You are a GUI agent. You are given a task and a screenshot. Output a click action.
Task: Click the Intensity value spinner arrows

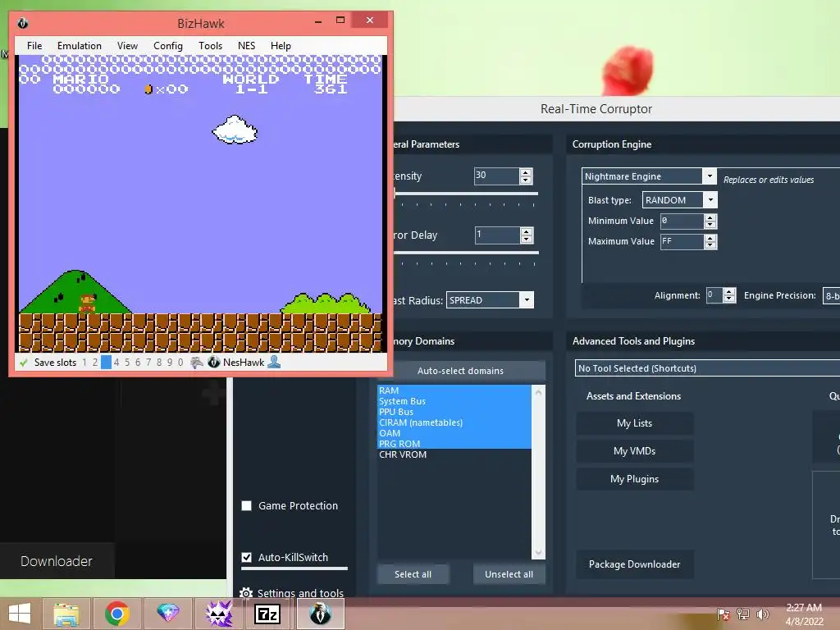(526, 176)
